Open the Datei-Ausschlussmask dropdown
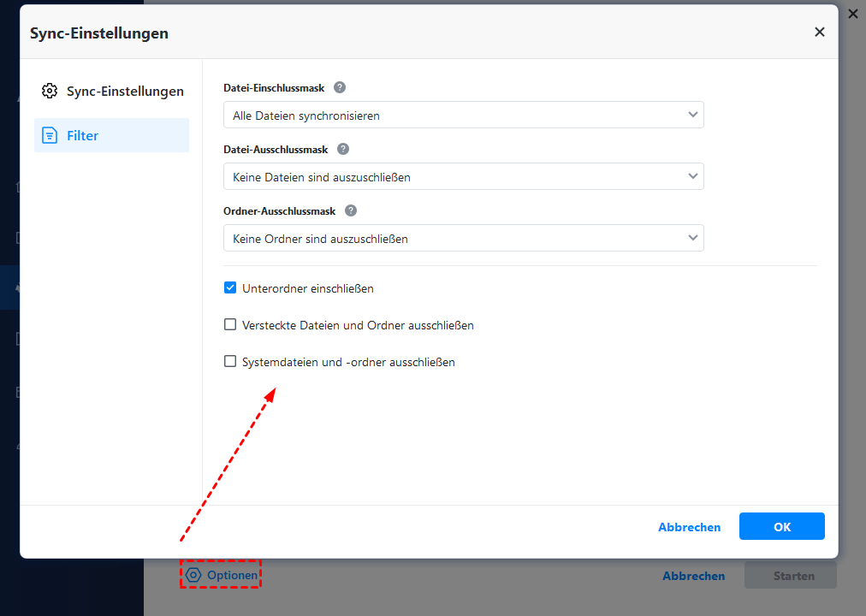Image resolution: width=866 pixels, height=616 pixels. point(463,177)
